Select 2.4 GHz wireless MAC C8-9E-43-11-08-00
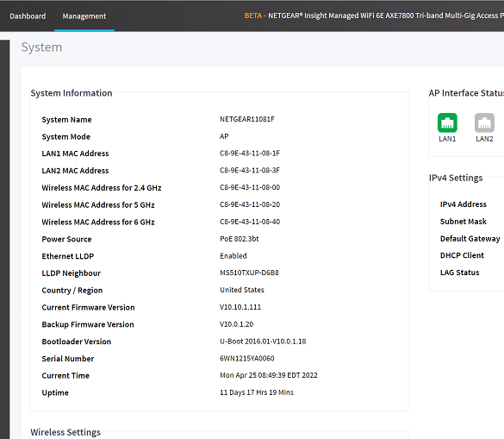The width and height of the screenshot is (504, 439). pos(250,187)
